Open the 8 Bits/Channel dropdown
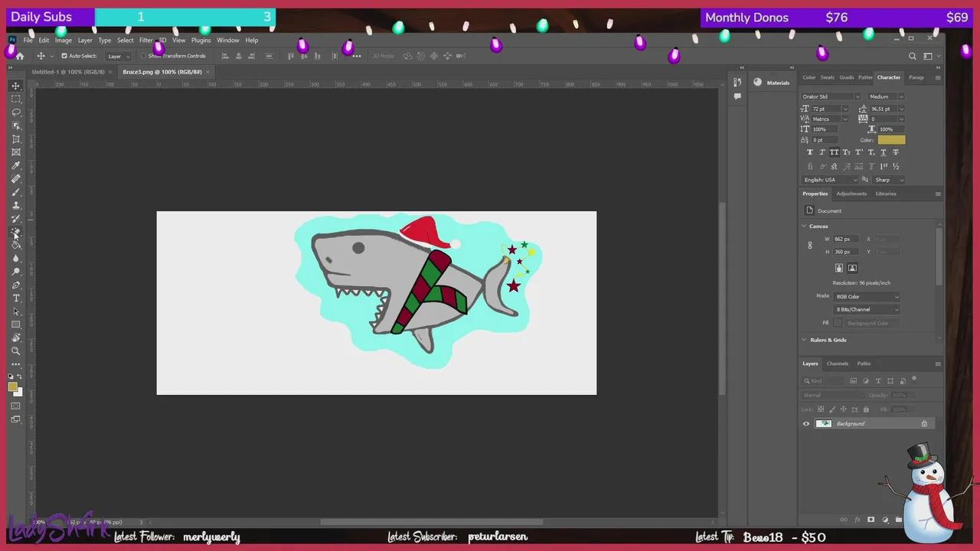 coord(867,309)
